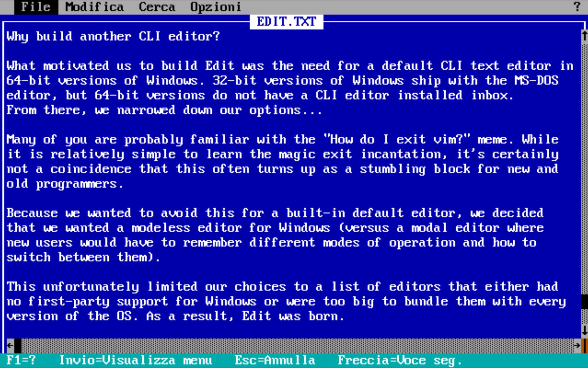Open the Opzioni menu
Image resolution: width=588 pixels, height=368 pixels.
216,7
